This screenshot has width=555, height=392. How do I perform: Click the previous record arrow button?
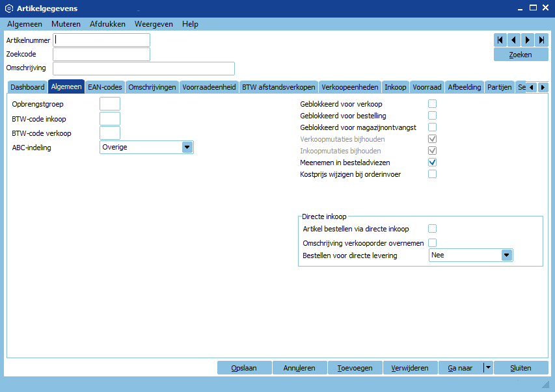click(514, 40)
